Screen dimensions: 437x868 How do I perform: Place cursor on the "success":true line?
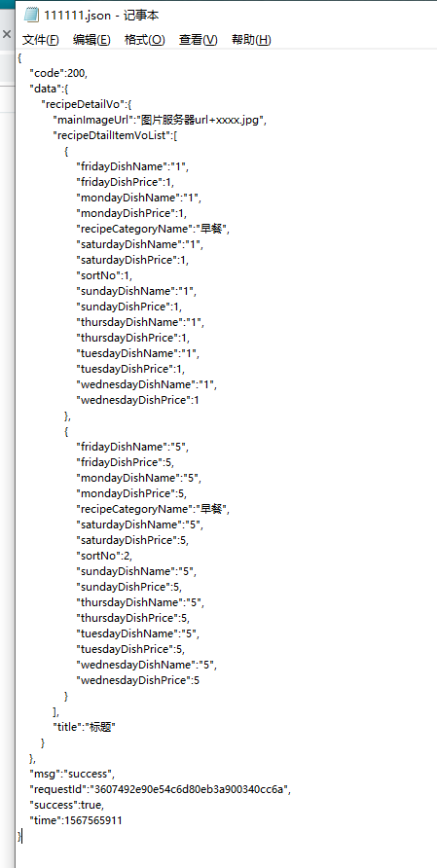pos(66,805)
